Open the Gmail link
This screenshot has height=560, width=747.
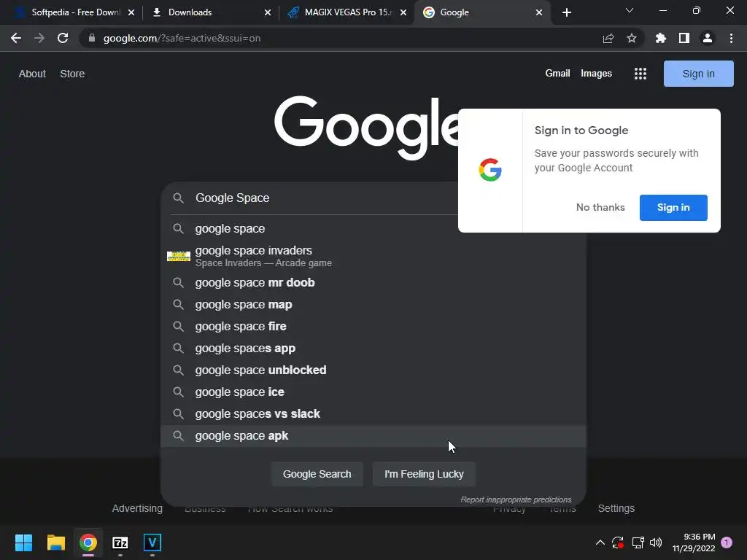557,74
